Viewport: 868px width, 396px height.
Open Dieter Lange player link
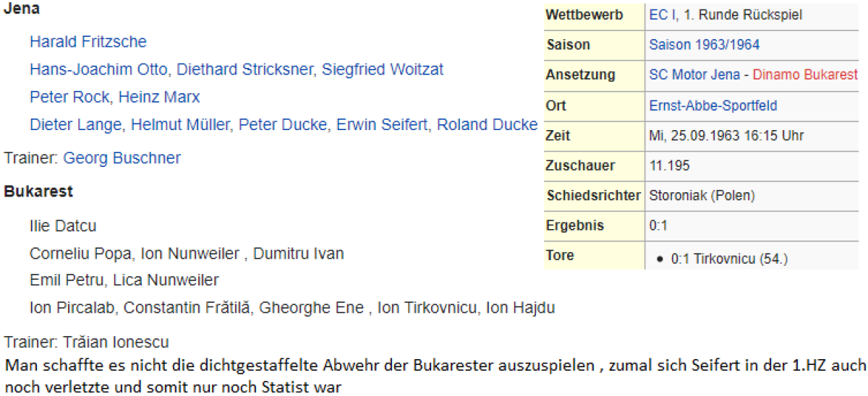(x=76, y=125)
